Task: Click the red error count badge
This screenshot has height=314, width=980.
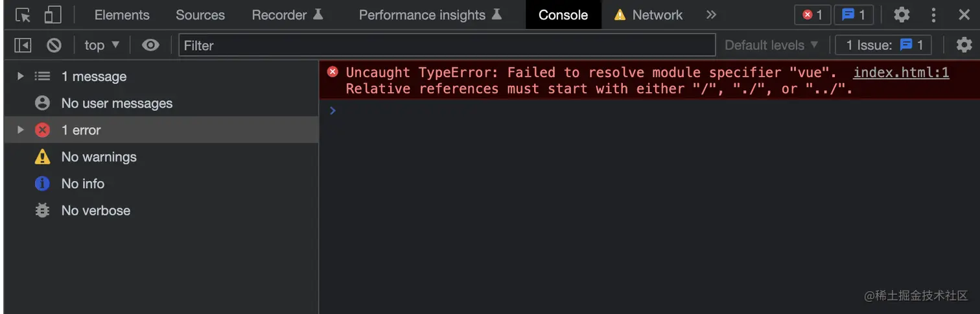Action: tap(812, 15)
